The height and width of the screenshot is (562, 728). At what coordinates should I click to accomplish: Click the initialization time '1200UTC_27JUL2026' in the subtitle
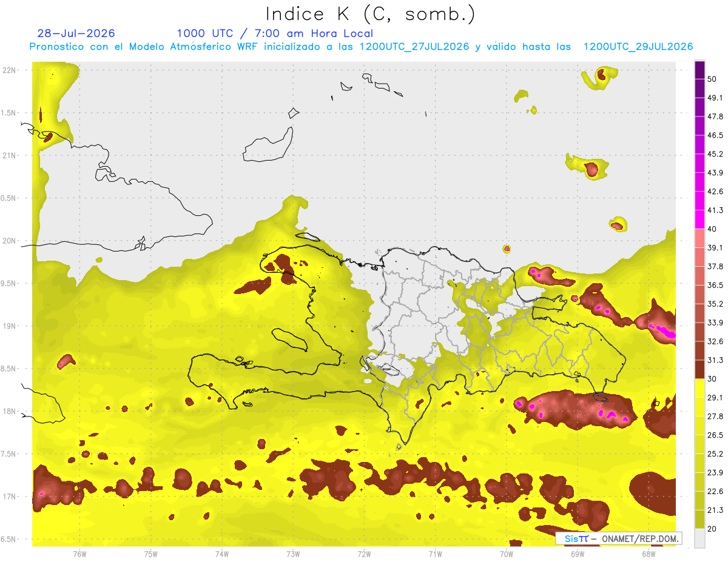pos(414,47)
